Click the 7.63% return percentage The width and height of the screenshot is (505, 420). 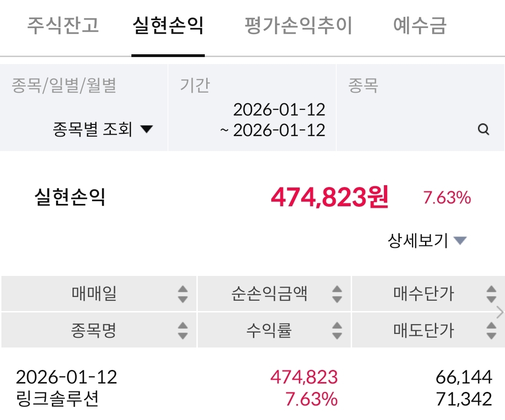(x=446, y=198)
